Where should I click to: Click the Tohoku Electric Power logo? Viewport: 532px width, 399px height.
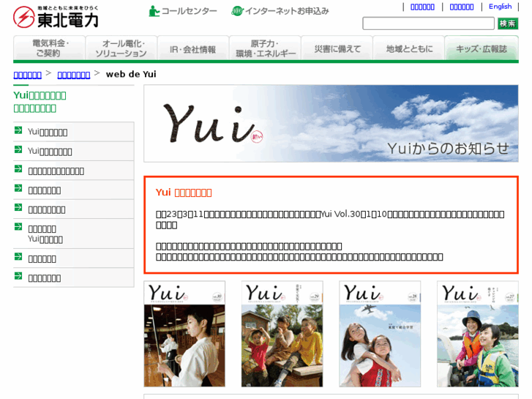tap(56, 17)
